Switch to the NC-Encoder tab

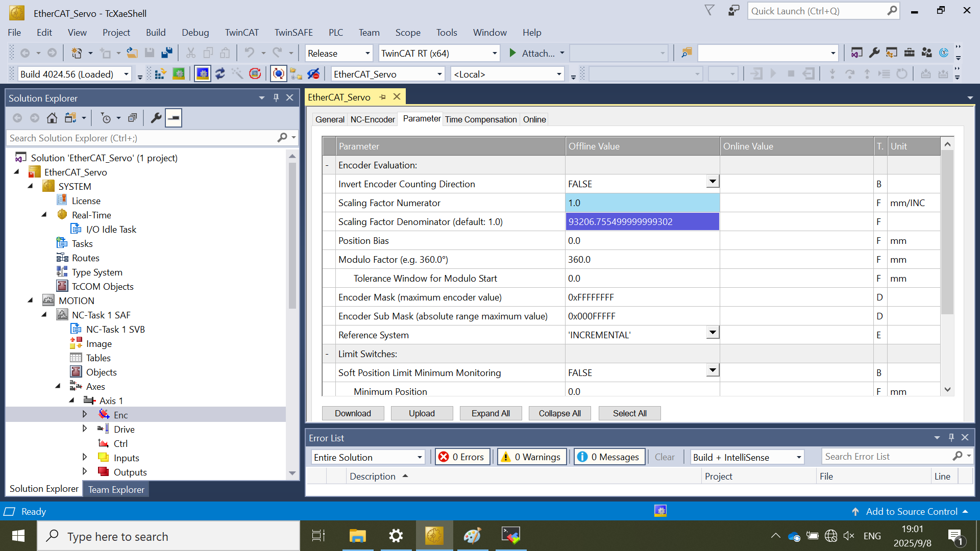(372, 119)
